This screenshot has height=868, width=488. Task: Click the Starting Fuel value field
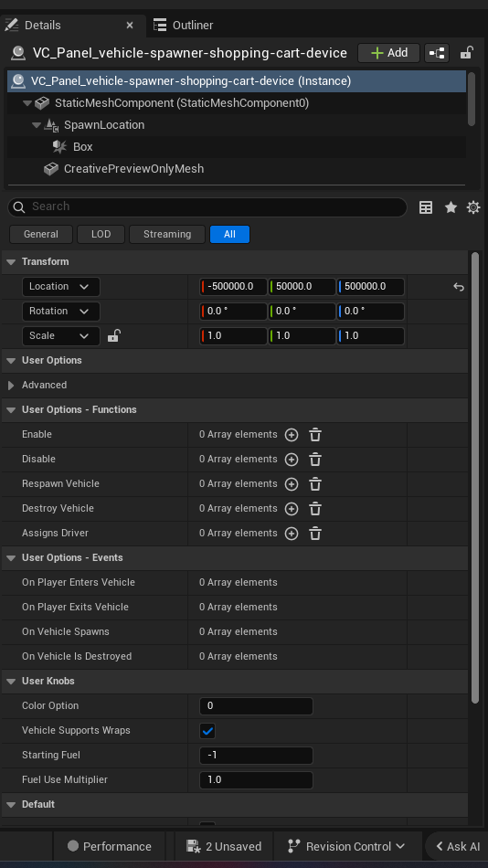click(256, 755)
